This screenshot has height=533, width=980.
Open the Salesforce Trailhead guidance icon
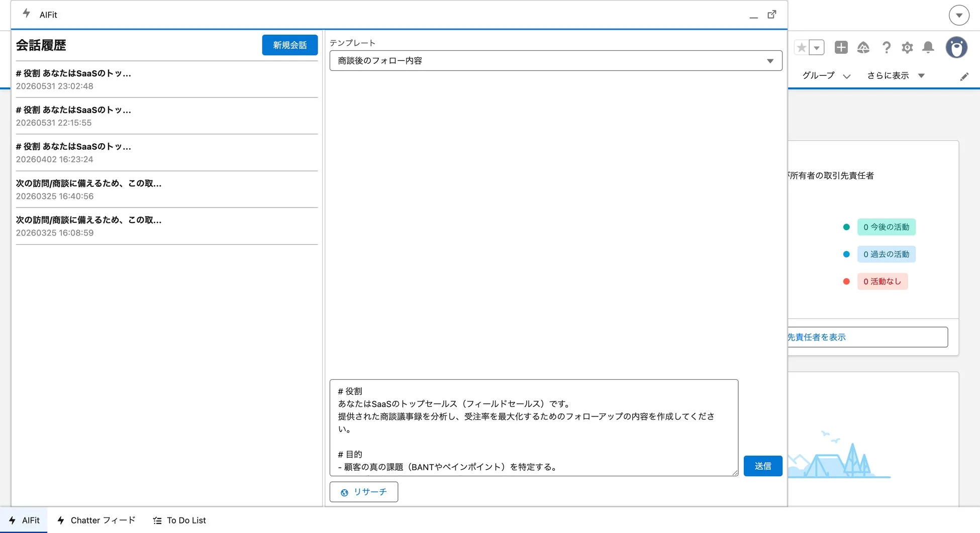pyautogui.click(x=863, y=48)
